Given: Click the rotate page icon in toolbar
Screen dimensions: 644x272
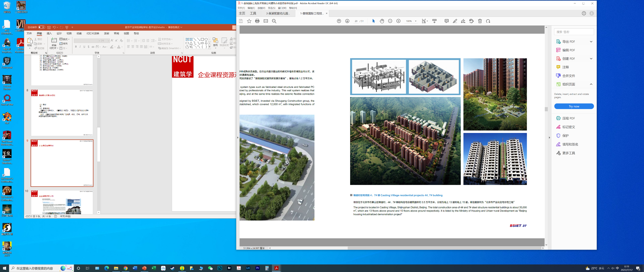Looking at the screenshot, I should click(x=488, y=21).
